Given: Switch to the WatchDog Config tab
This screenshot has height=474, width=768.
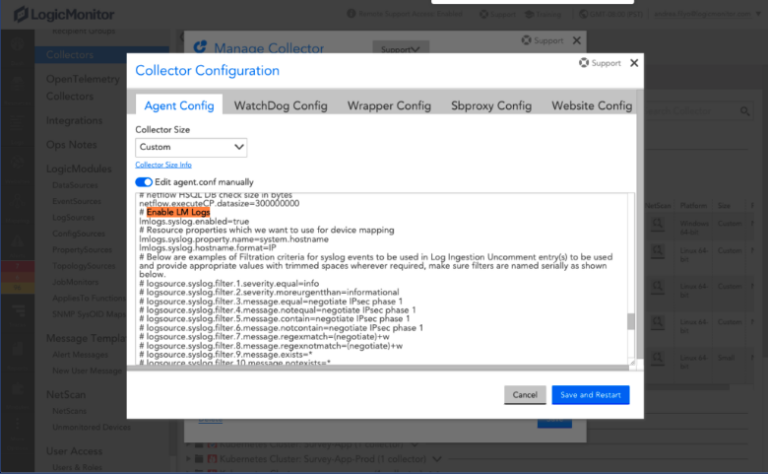Looking at the screenshot, I should click(280, 106).
